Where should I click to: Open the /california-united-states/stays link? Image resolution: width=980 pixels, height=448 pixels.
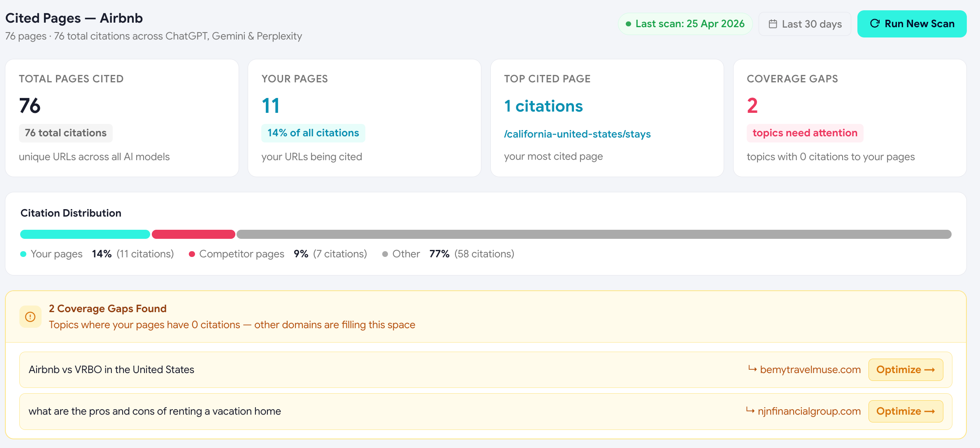[577, 134]
